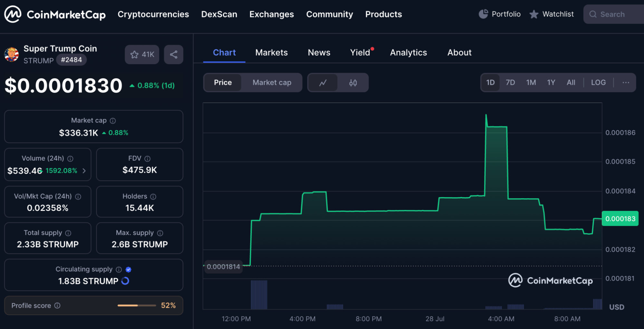Click the $336.31K market cap value
Viewport: 644px width, 329px height.
tap(78, 133)
